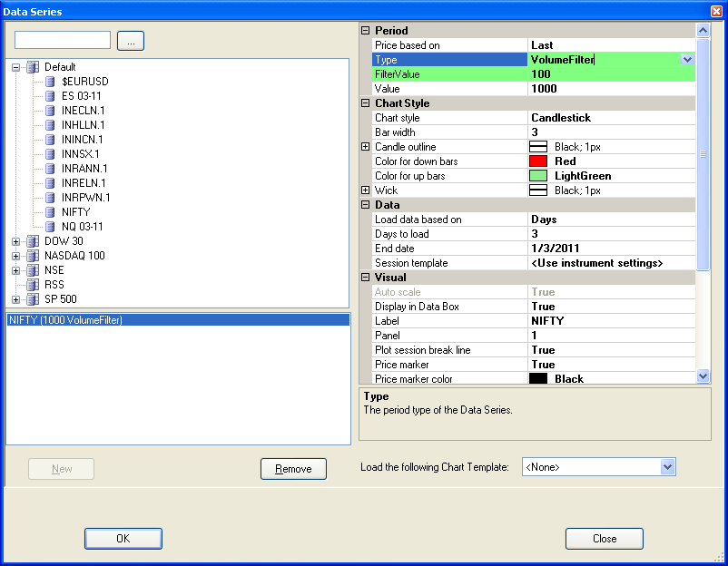Click the INHLLN.1 instrument icon

50,125
